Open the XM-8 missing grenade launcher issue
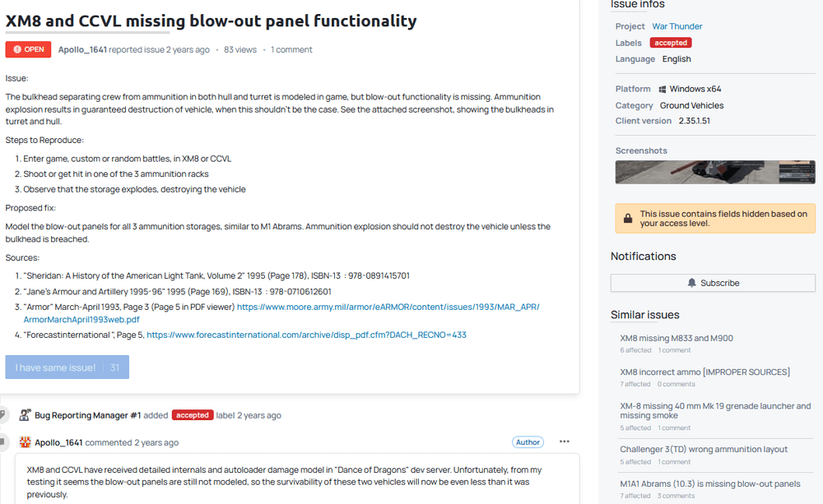Image resolution: width=823 pixels, height=504 pixels. (x=715, y=410)
